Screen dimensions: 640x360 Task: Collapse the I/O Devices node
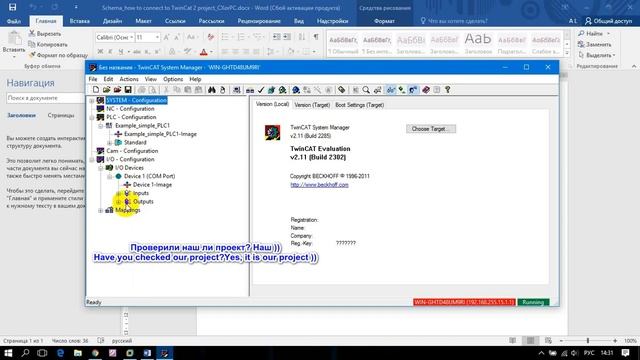pyautogui.click(x=101, y=168)
